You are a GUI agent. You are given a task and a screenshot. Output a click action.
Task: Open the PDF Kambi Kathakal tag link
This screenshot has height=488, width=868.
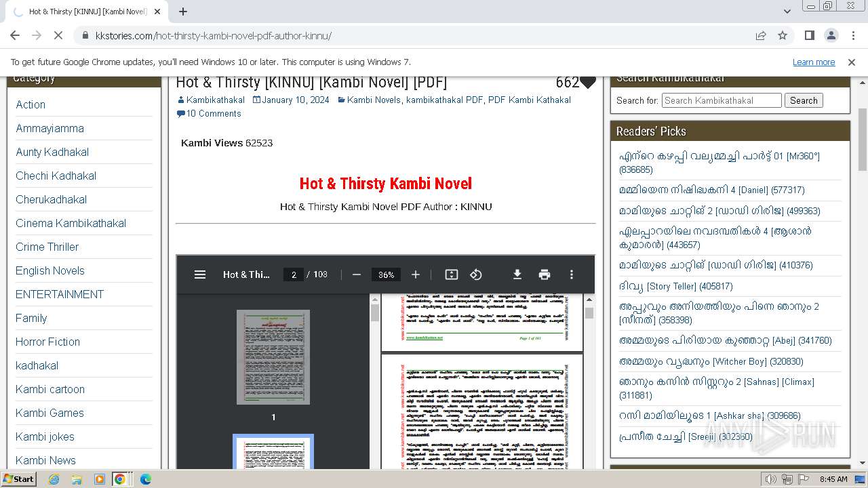(x=530, y=100)
